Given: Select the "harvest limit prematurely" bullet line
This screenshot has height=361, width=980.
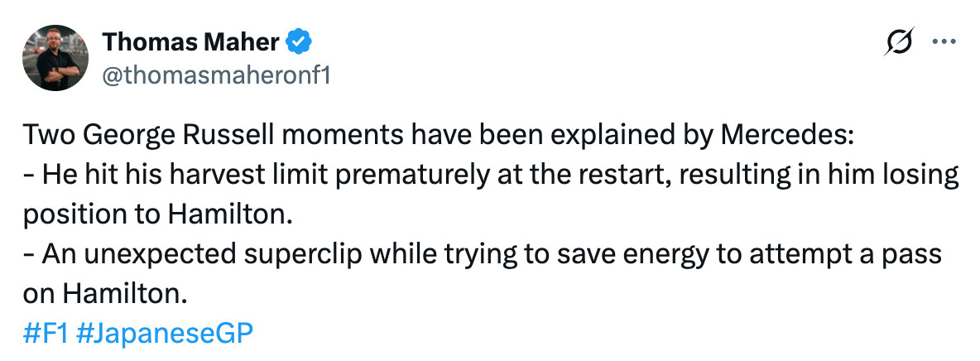Looking at the screenshot, I should click(488, 175).
